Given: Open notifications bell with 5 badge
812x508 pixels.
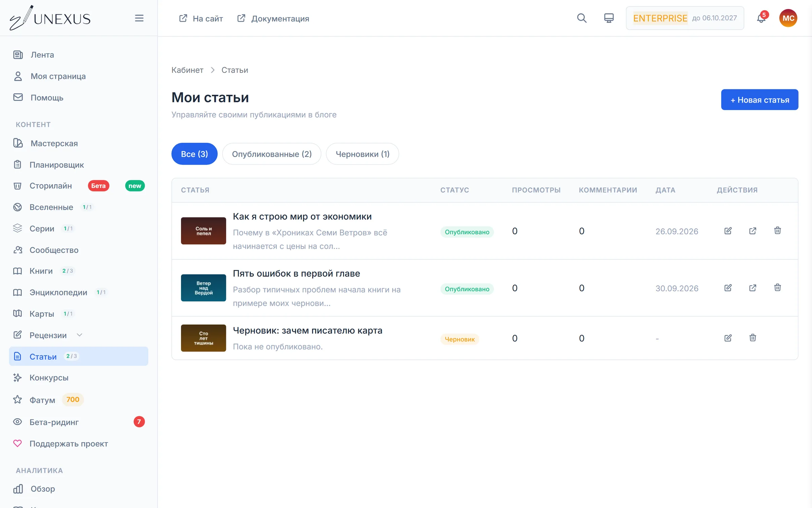Looking at the screenshot, I should 761,18.
